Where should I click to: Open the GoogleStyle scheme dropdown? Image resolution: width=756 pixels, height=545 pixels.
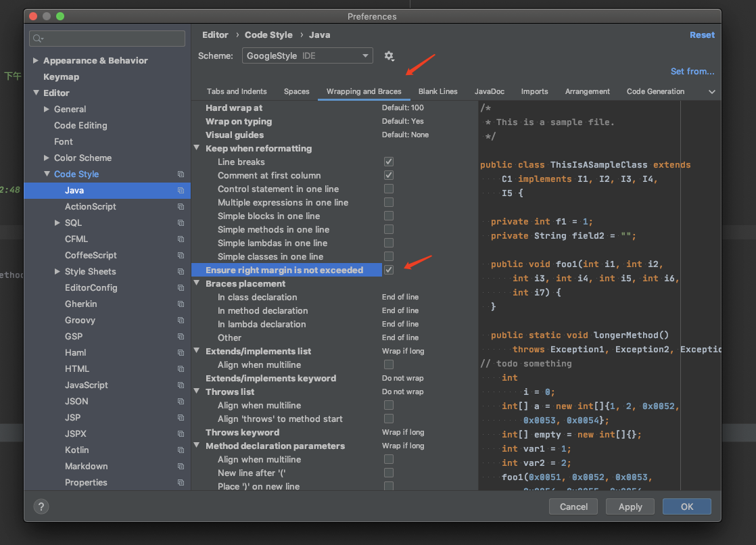tap(308, 56)
